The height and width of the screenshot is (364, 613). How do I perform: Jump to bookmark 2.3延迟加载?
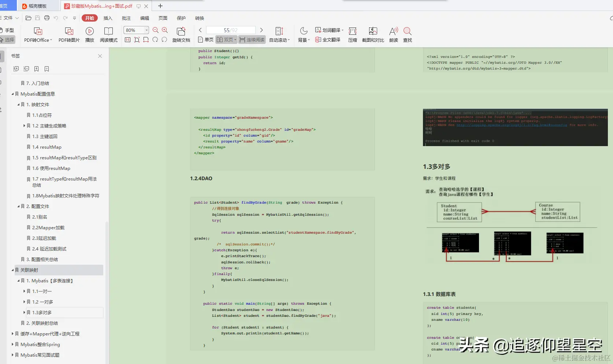coord(44,238)
